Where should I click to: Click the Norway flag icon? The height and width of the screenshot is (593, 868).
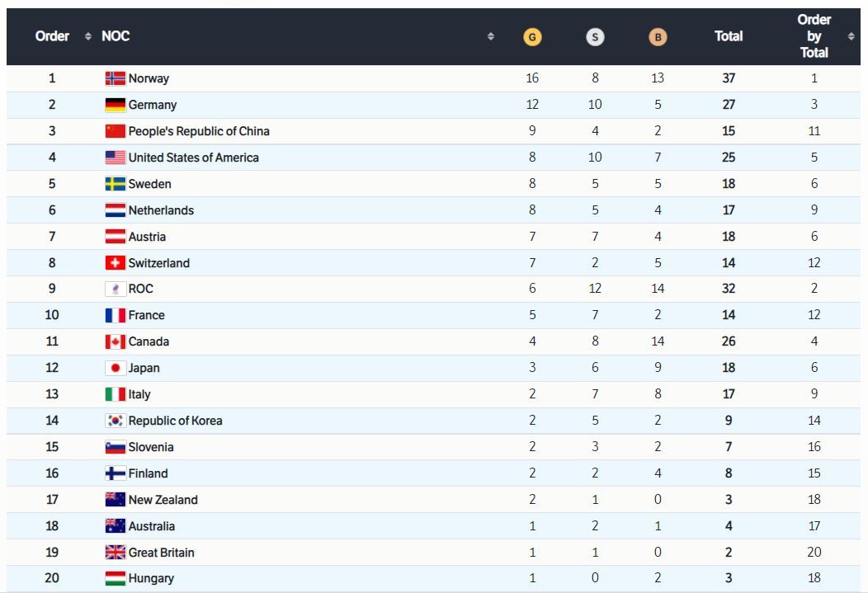115,79
